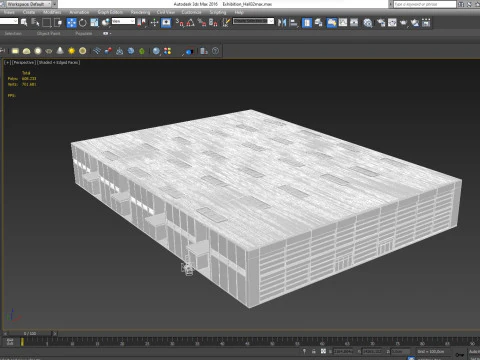The image size is (480, 360).
Task: Open the Curve Editor
Action: (x=343, y=23)
